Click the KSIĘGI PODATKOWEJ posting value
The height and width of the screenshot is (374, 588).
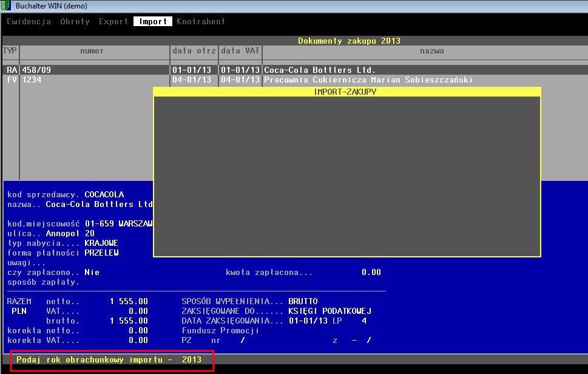coord(330,311)
